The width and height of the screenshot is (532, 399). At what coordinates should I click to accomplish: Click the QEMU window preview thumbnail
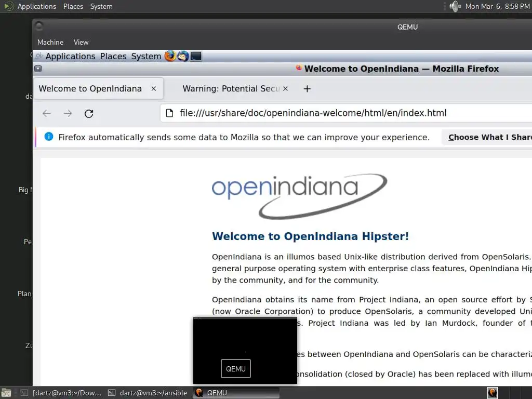245,351
